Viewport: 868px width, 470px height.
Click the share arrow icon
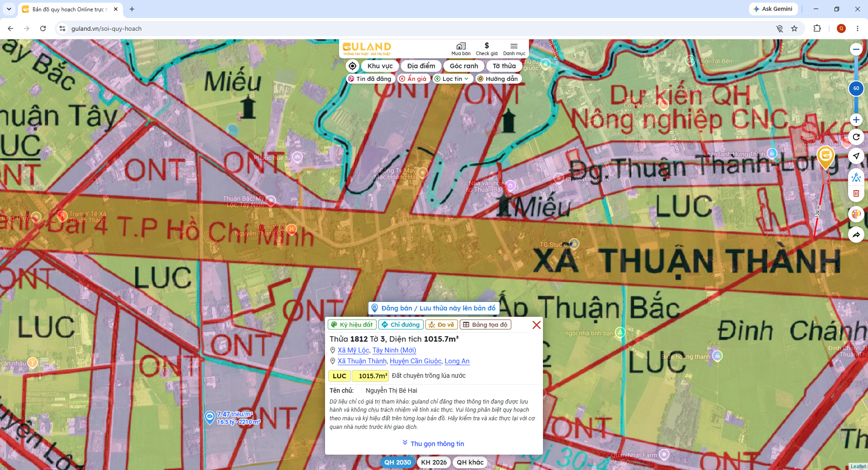856,235
